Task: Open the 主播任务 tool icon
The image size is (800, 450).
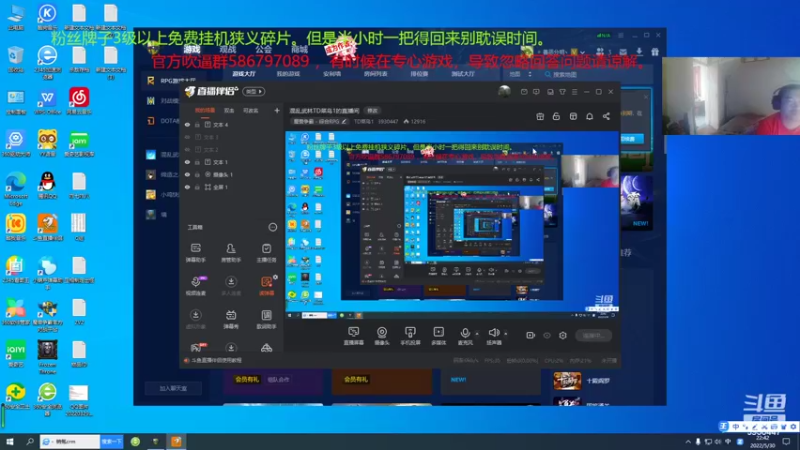Action: coord(266,248)
